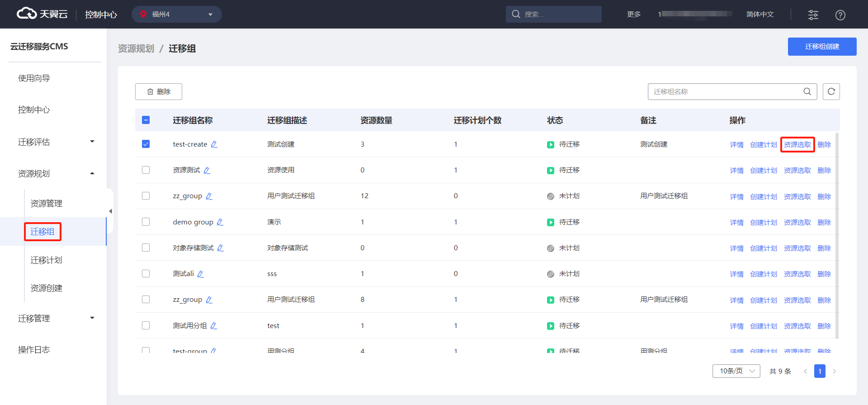Open the settings sliders icon in header

point(813,14)
